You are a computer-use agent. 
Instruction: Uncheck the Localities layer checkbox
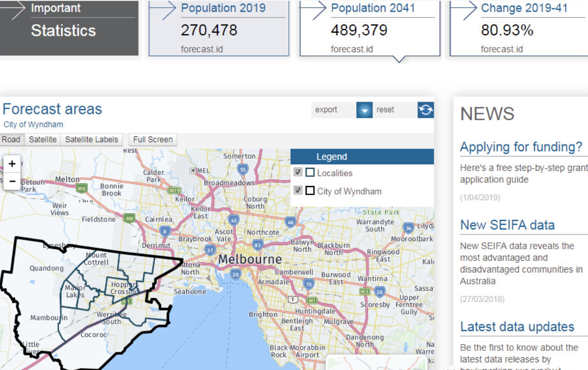click(x=298, y=172)
